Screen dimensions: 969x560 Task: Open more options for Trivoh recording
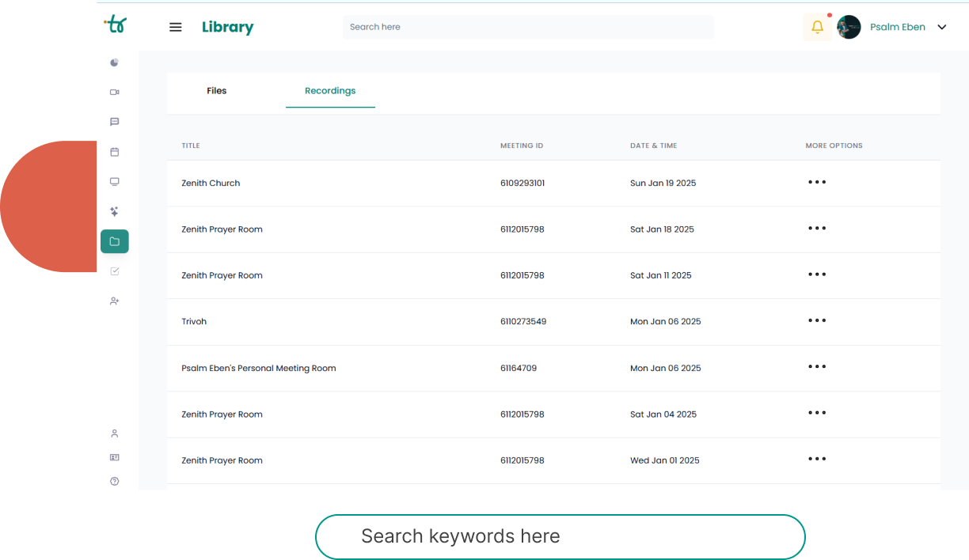tap(816, 320)
